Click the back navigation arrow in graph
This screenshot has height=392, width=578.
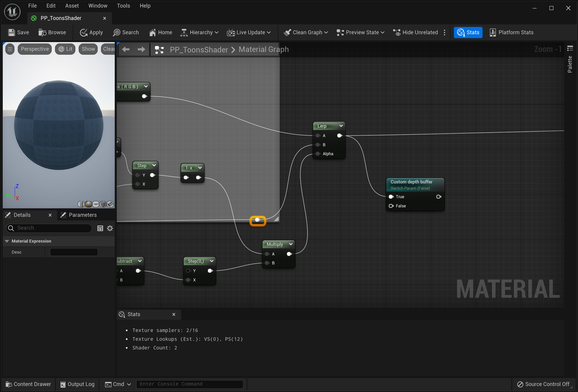[x=126, y=49]
